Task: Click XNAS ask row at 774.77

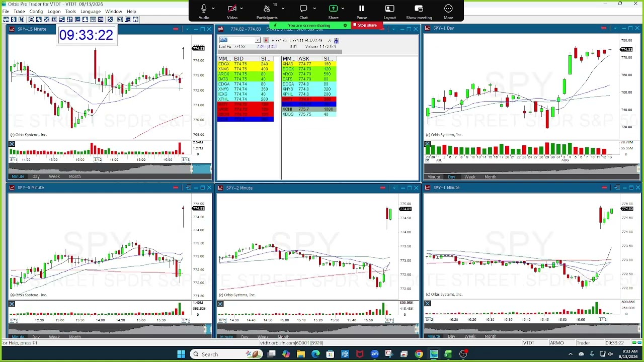Action: 309,64
